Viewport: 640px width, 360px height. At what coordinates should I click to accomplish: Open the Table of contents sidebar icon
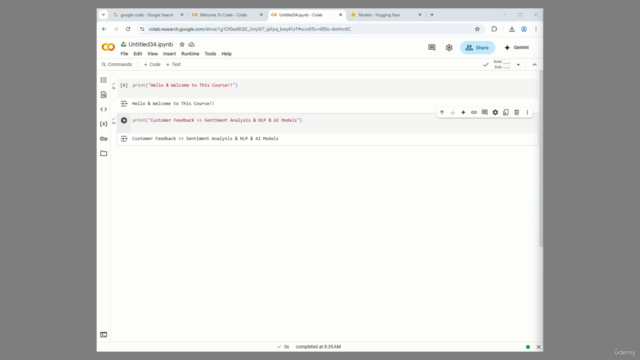[x=104, y=80]
